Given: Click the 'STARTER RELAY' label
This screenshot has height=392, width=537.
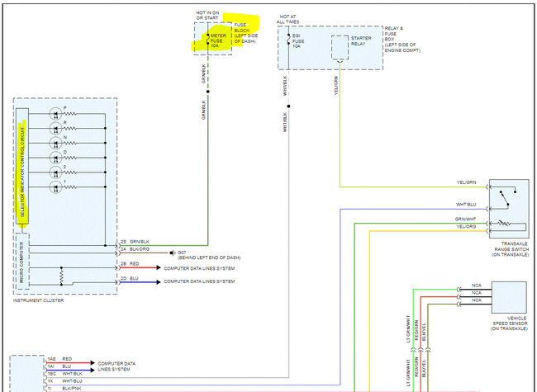Looking at the screenshot, I should pyautogui.click(x=361, y=41).
